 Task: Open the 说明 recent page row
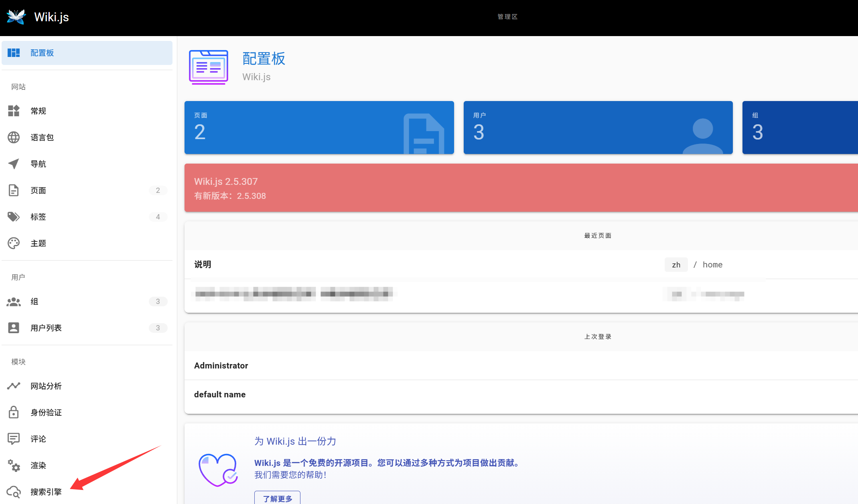point(521,265)
